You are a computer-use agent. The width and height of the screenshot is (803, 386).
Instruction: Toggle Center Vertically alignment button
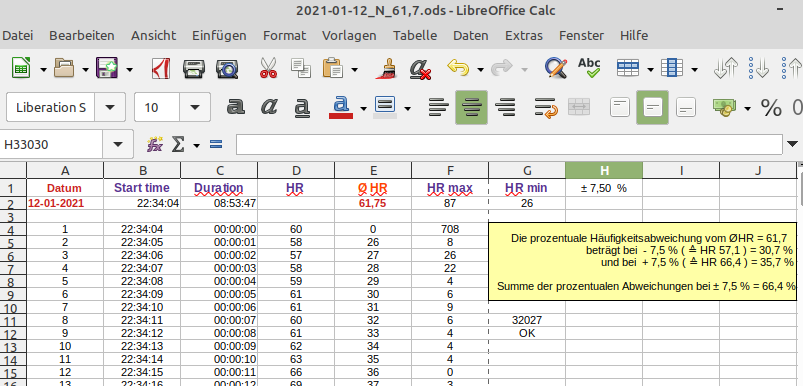click(x=652, y=108)
